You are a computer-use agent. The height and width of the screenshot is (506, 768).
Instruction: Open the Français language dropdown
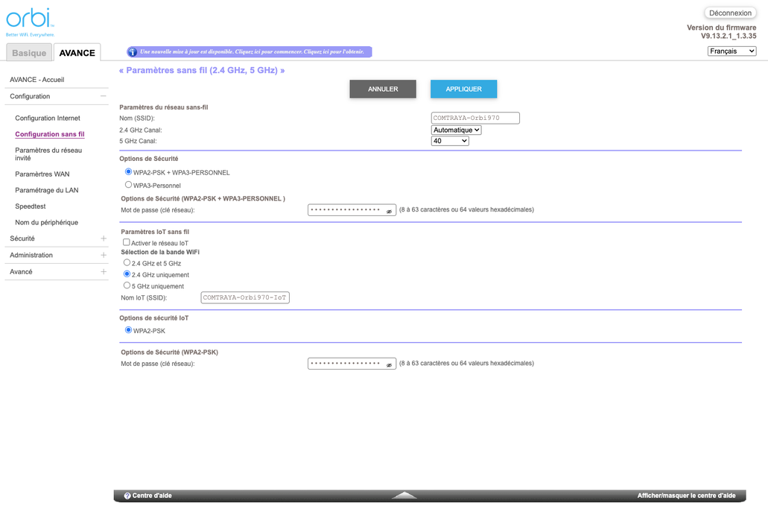(x=732, y=51)
